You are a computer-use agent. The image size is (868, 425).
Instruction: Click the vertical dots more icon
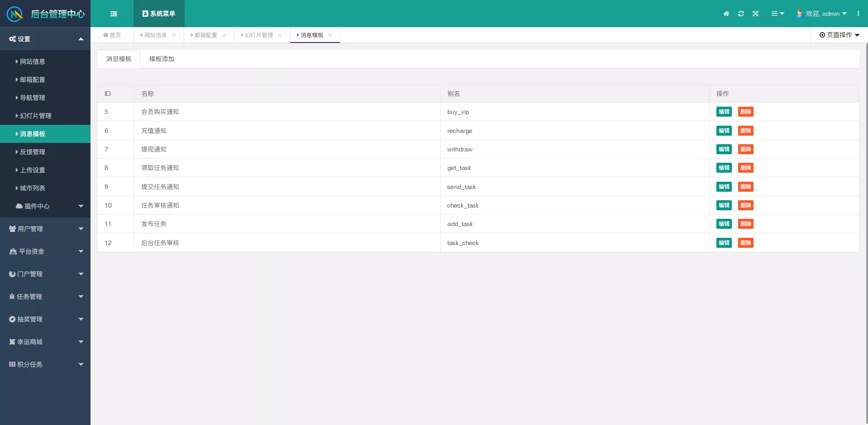point(858,14)
